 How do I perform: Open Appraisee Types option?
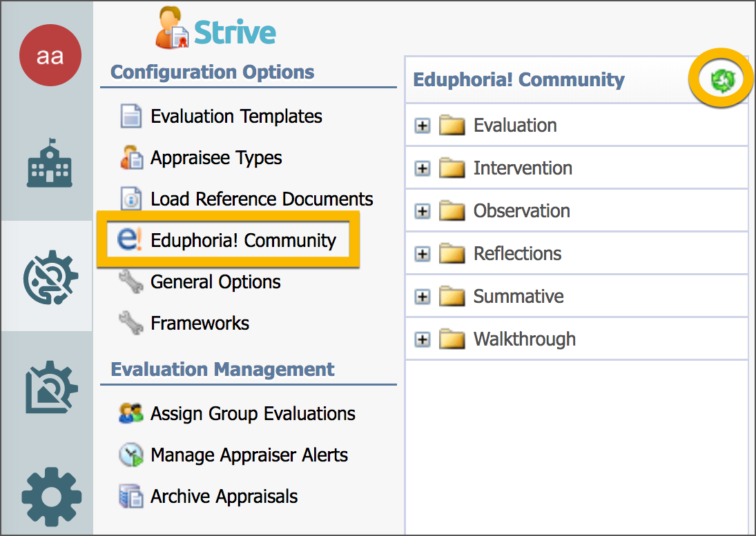click(x=216, y=158)
